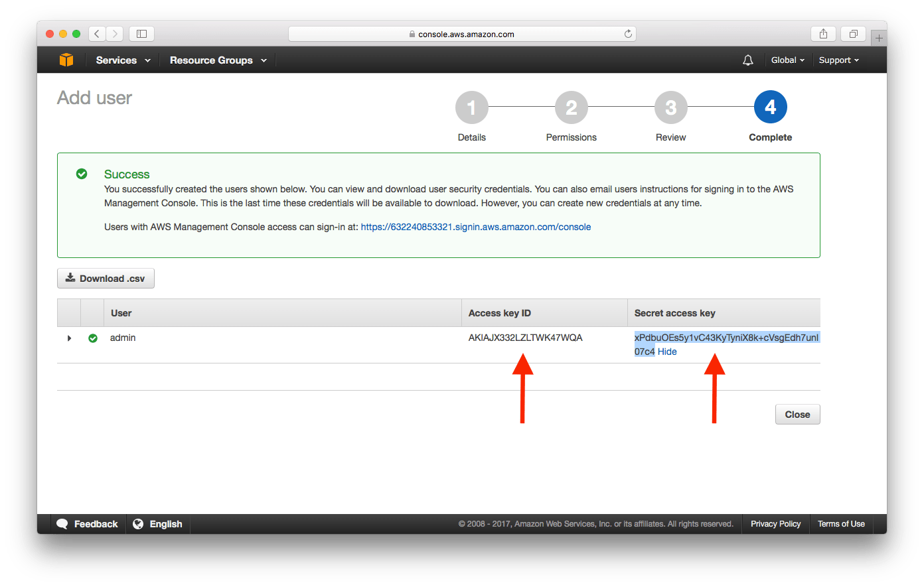Open the Resource Groups dropdown
The height and width of the screenshot is (587, 924).
pyautogui.click(x=218, y=60)
